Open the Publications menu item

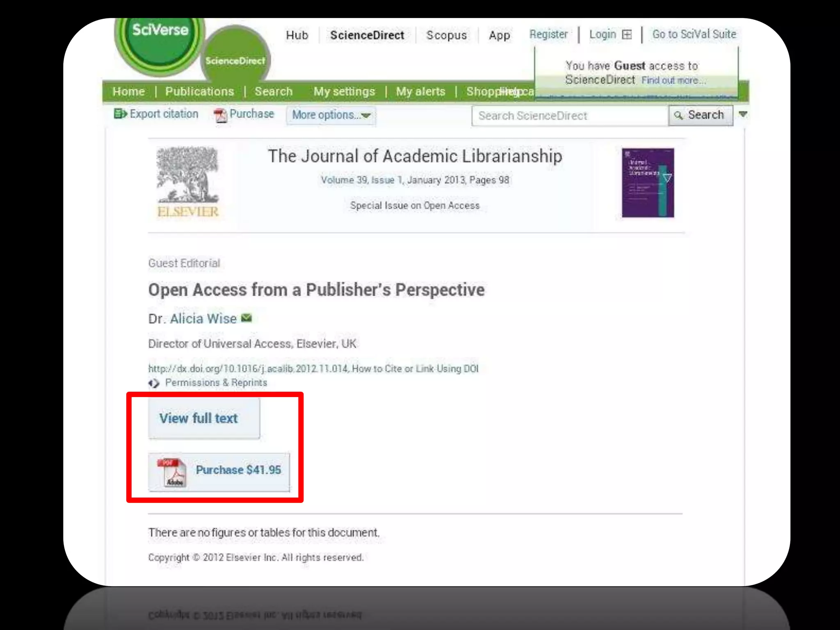tap(199, 91)
